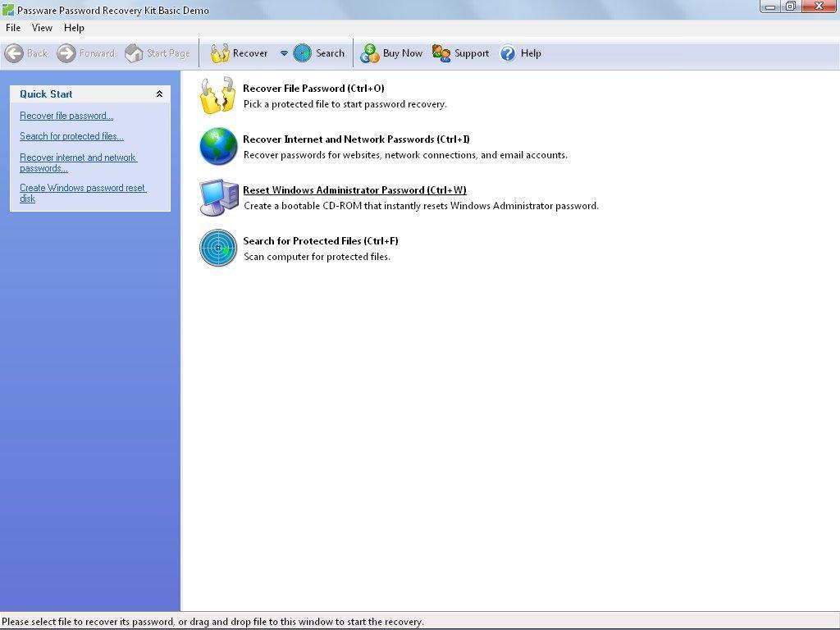Click 'Recover passwords for websites' description text
This screenshot has width=840, height=630.
point(405,155)
